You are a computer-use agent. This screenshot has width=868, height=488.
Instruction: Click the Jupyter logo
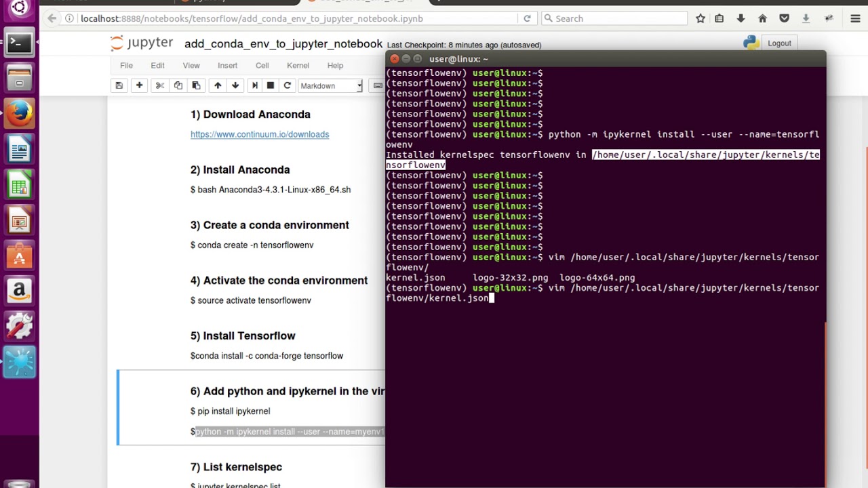(x=142, y=43)
